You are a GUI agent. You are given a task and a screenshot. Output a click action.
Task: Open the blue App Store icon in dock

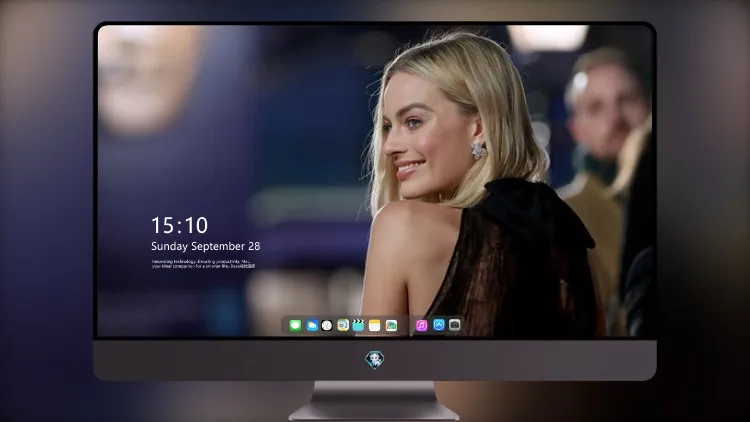(x=439, y=325)
